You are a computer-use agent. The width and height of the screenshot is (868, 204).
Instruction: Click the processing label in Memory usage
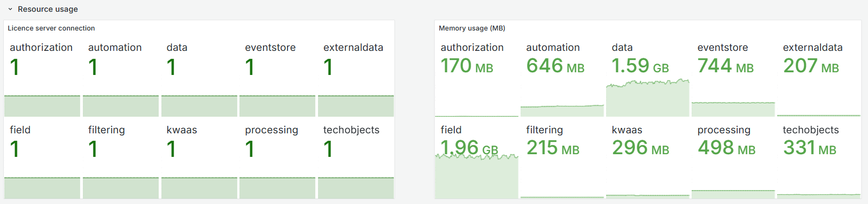pos(724,130)
